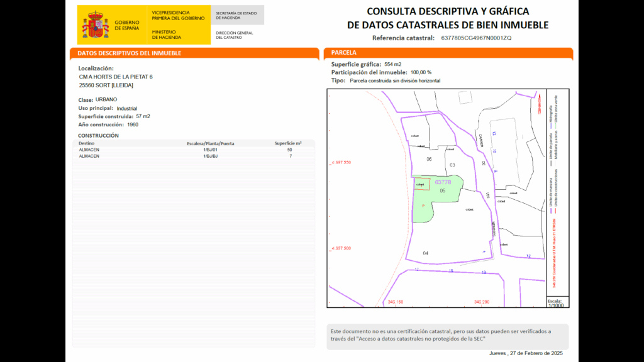
Task: Click the address CM A Horts de la Pietat 6
Action: [x=116, y=77]
